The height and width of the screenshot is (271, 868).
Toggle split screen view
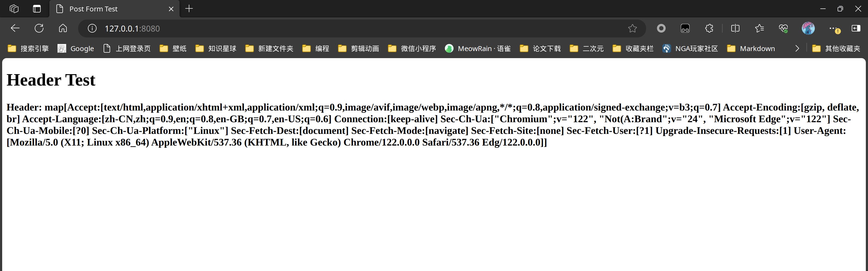735,28
